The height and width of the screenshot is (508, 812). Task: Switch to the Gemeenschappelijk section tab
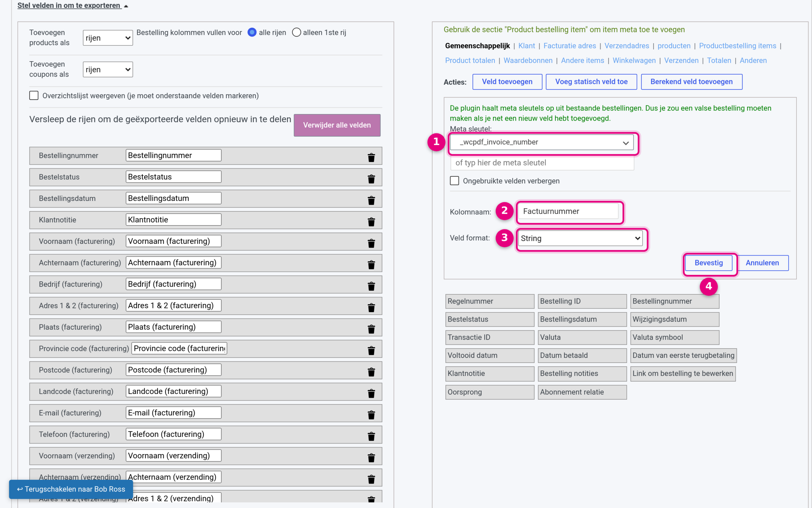477,46
